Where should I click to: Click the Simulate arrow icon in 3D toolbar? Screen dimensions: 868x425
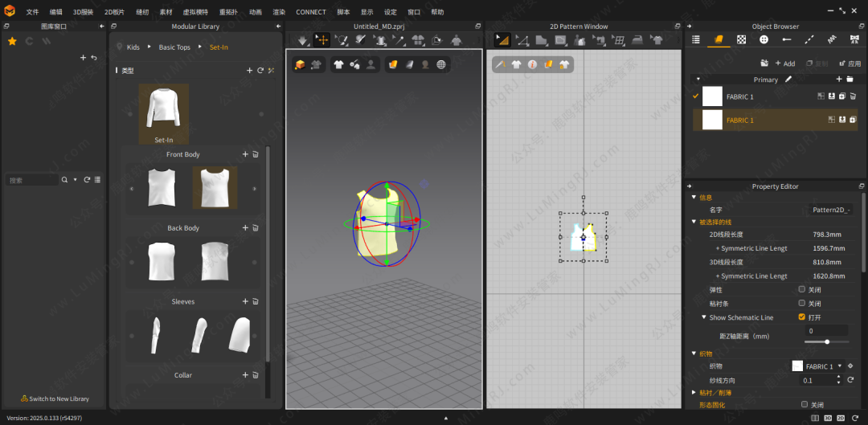[x=302, y=40]
